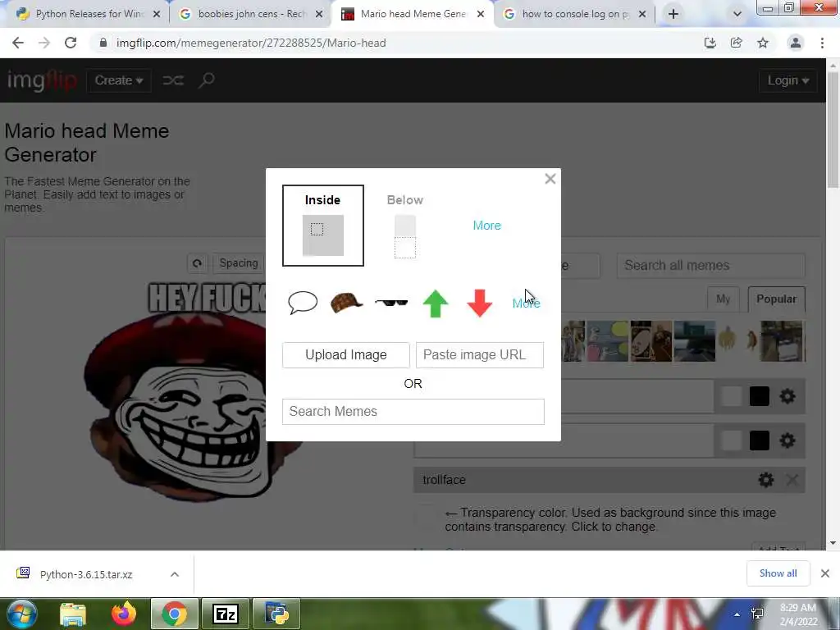Image resolution: width=840 pixels, height=630 pixels.
Task: Switch to the My templates tab
Action: point(723,299)
